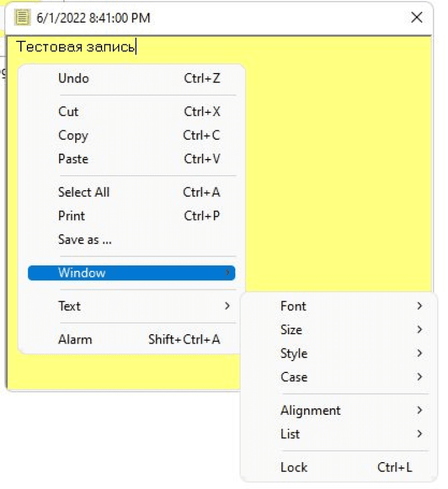448x489 pixels.
Task: Select Cut in the context menu
Action: 69,112
